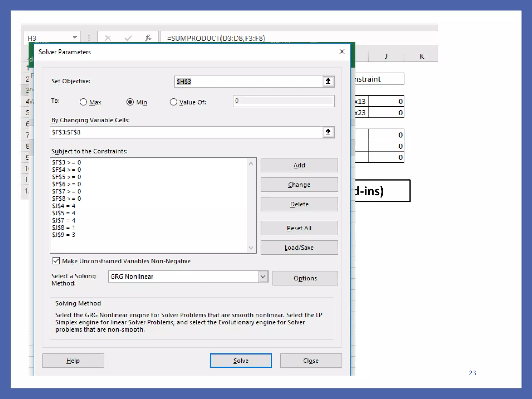Select constraint $J$9 = 3
The image size is (532, 399).
point(64,235)
